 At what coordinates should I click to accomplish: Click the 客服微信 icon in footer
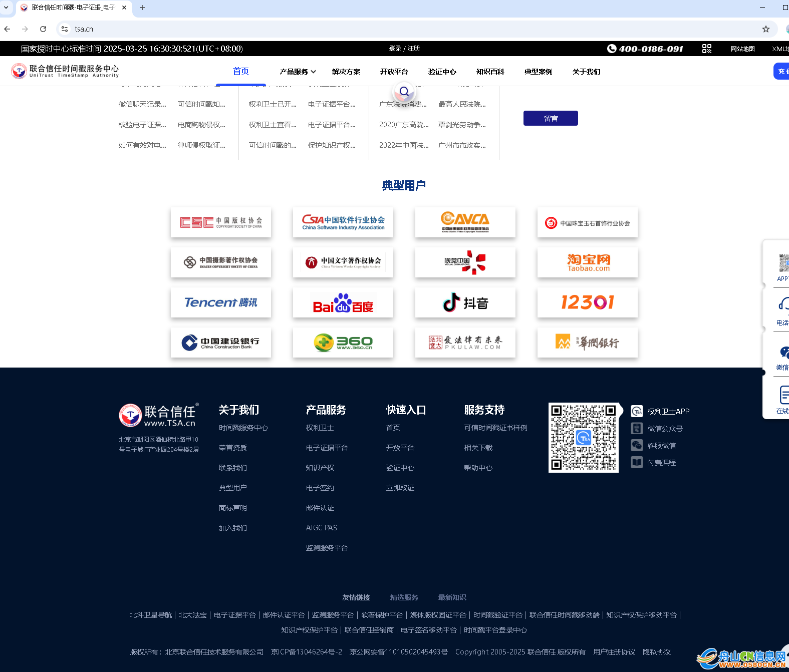point(637,445)
